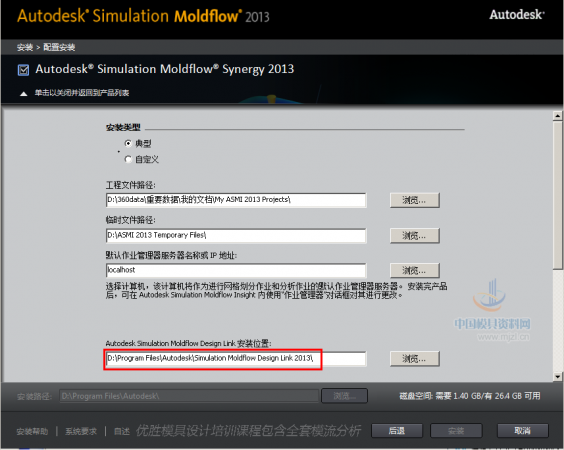Open 安装帮助 installation help link
Viewport: 564px width, 450px height.
32,431
